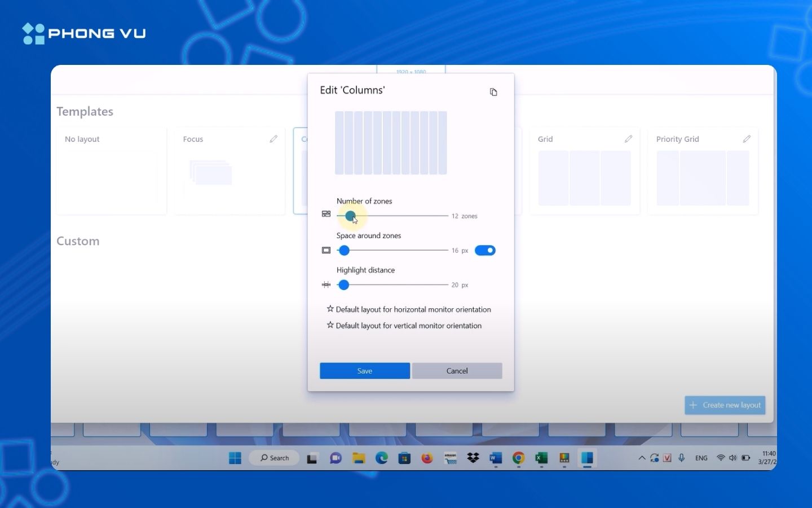Open Excel from the taskbar
The height and width of the screenshot is (508, 812).
point(541,458)
